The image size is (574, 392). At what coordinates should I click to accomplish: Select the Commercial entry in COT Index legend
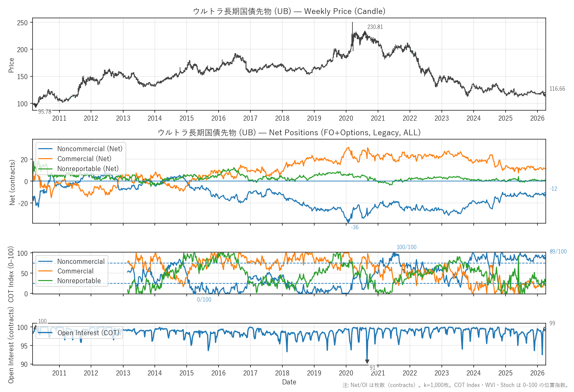tap(75, 271)
